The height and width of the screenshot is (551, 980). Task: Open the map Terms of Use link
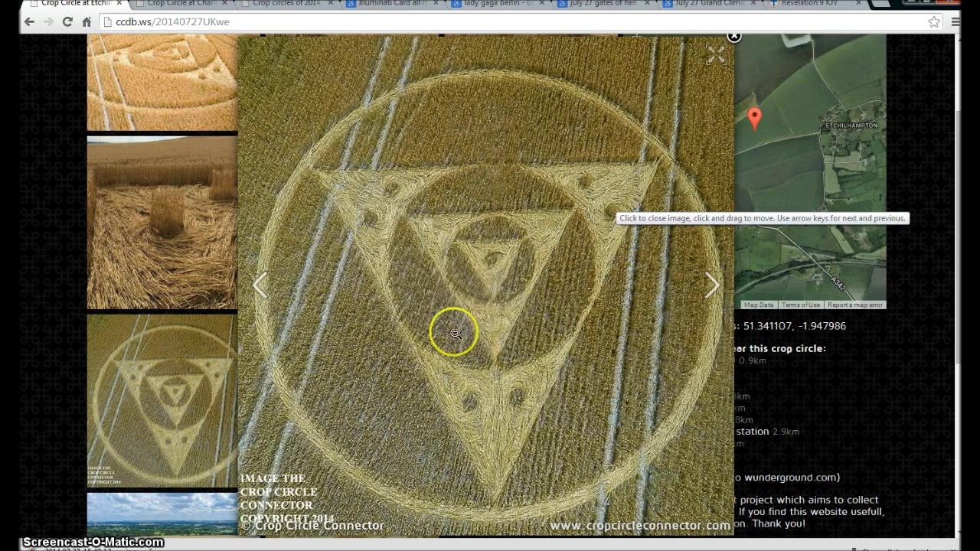[800, 305]
